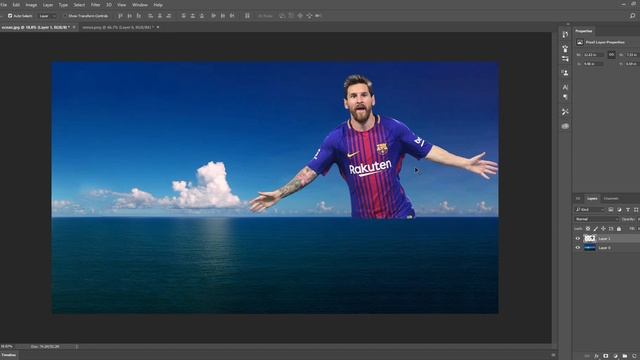
Task: Click Distribute left edges icon
Action: [x=213, y=16]
